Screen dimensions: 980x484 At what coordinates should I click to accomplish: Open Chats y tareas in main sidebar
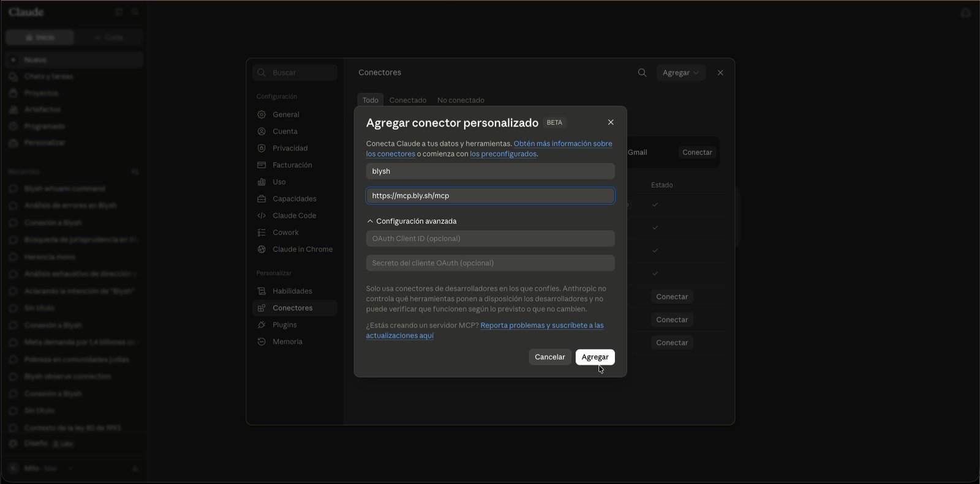coord(75,76)
